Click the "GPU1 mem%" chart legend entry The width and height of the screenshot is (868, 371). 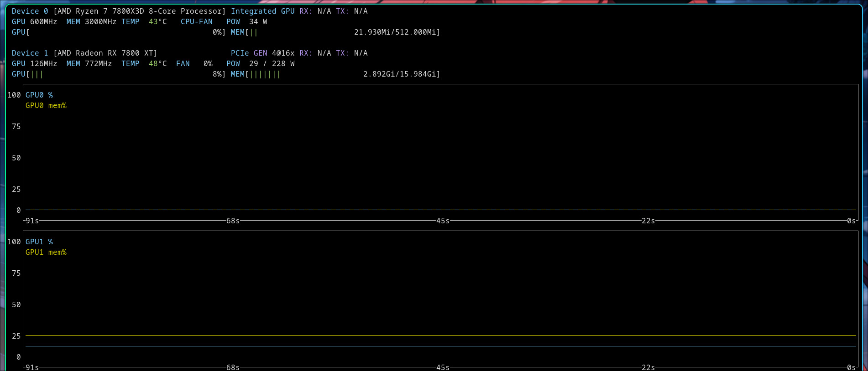(x=46, y=252)
